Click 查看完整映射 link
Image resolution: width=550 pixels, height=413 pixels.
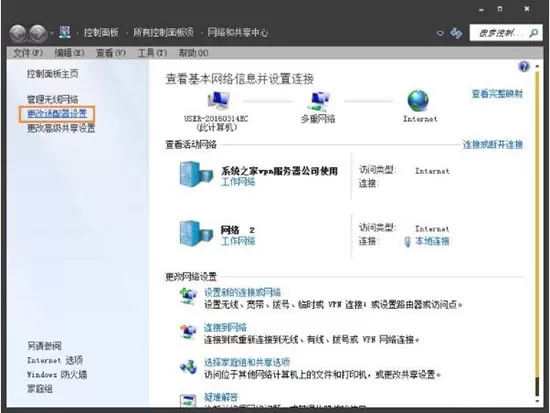point(497,94)
